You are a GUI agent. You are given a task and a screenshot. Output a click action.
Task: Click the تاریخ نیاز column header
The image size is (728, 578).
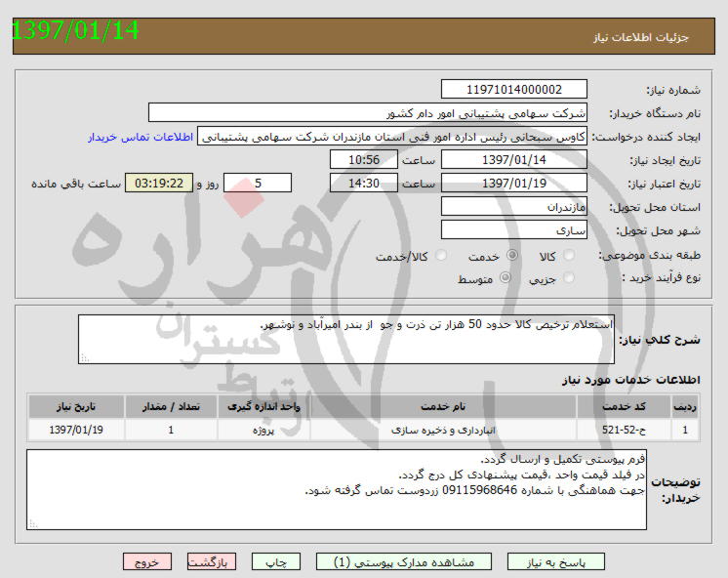point(76,406)
